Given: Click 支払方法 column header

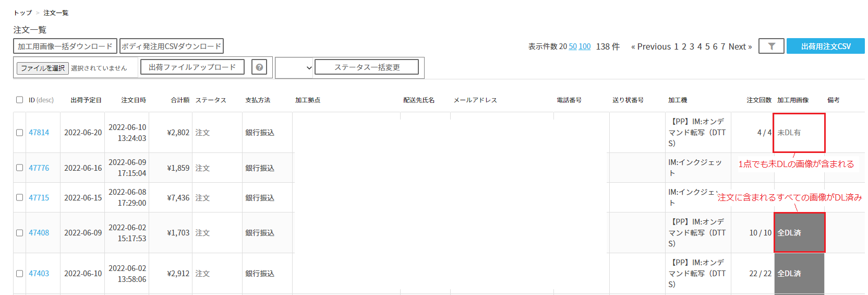Looking at the screenshot, I should click(x=258, y=100).
